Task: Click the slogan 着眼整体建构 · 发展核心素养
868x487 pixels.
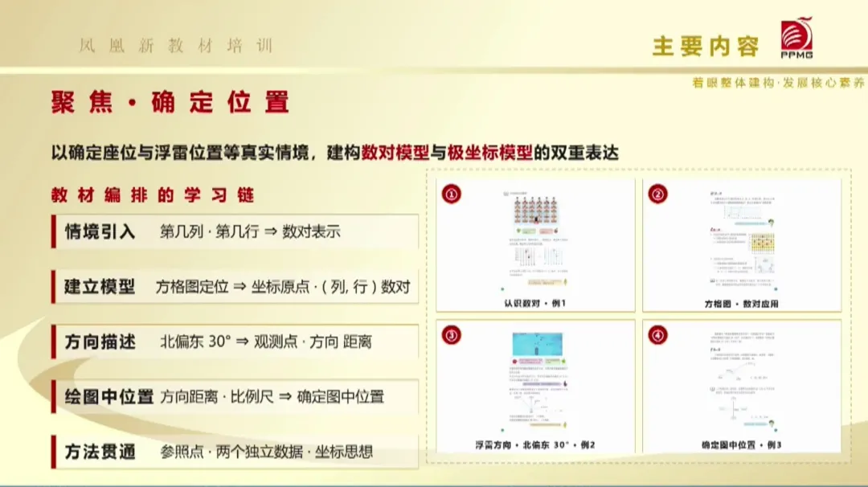Action: pyautogui.click(x=778, y=83)
